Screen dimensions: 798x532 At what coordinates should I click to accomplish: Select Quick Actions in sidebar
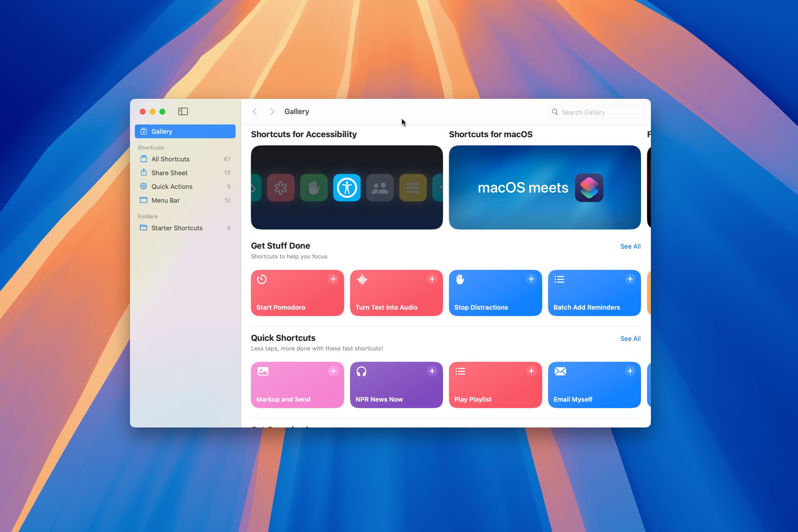(172, 187)
